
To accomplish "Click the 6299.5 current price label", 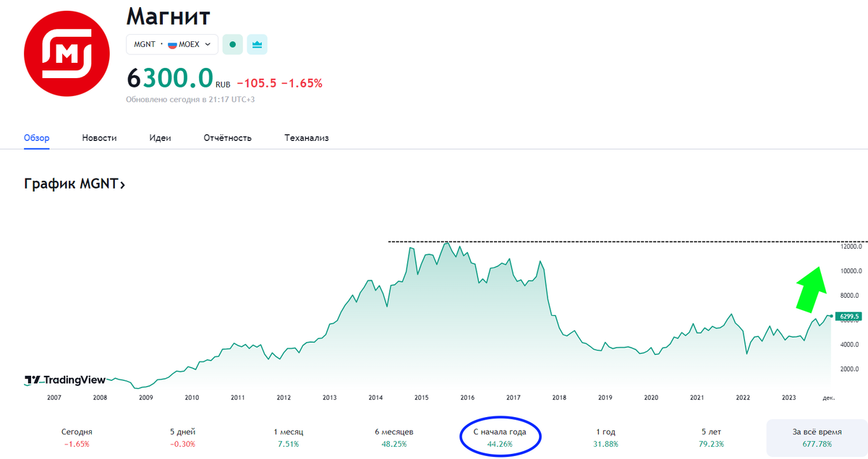I will (x=848, y=317).
